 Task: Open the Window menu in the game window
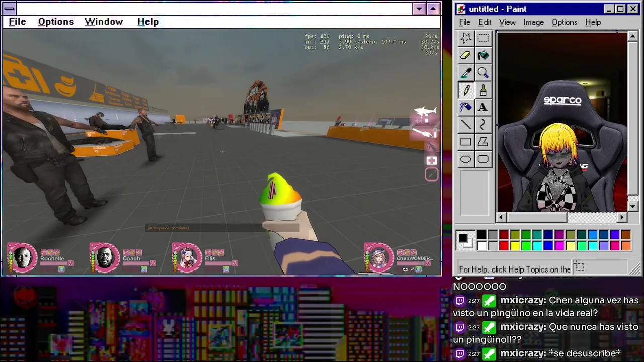click(x=104, y=22)
